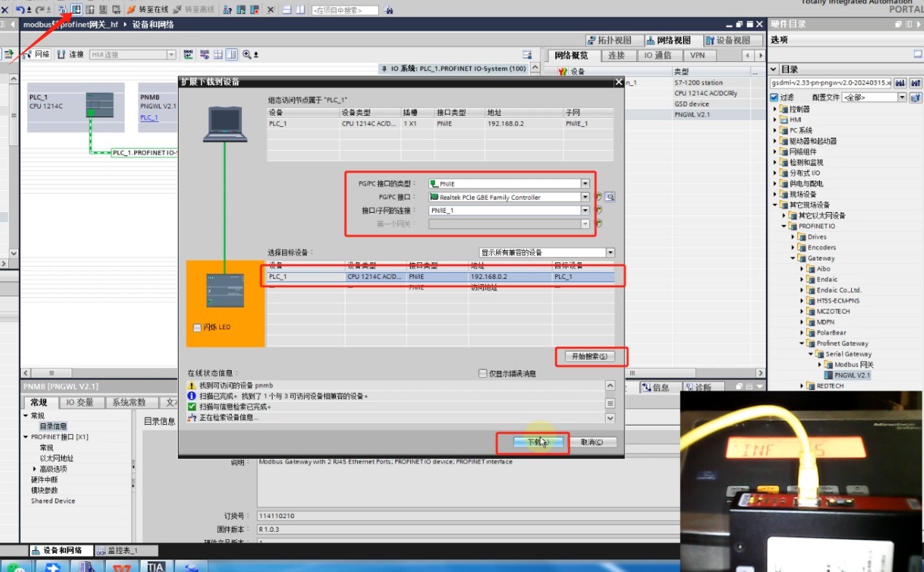Image resolution: width=924 pixels, height=572 pixels.
Task: Click split editor horizontally toolbar icon
Action: pos(287,9)
